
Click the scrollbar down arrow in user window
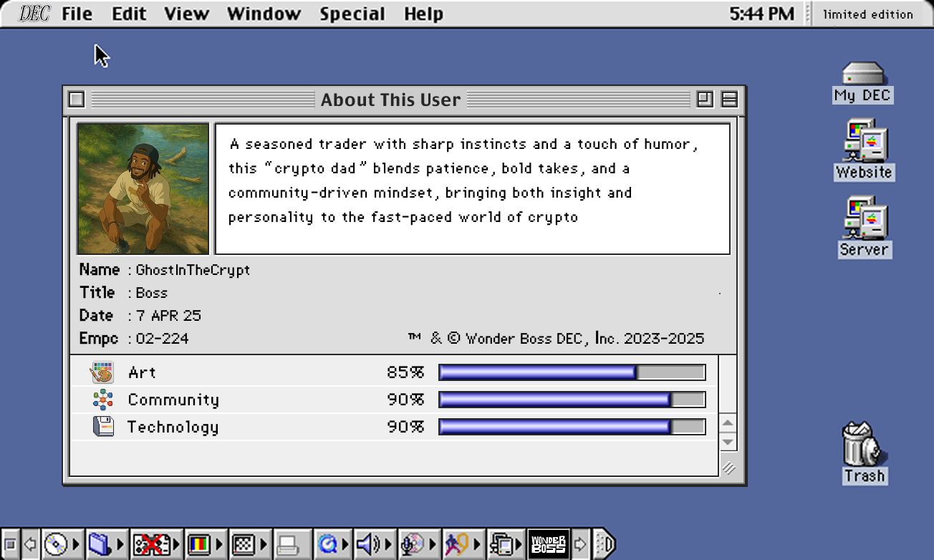coord(728,442)
